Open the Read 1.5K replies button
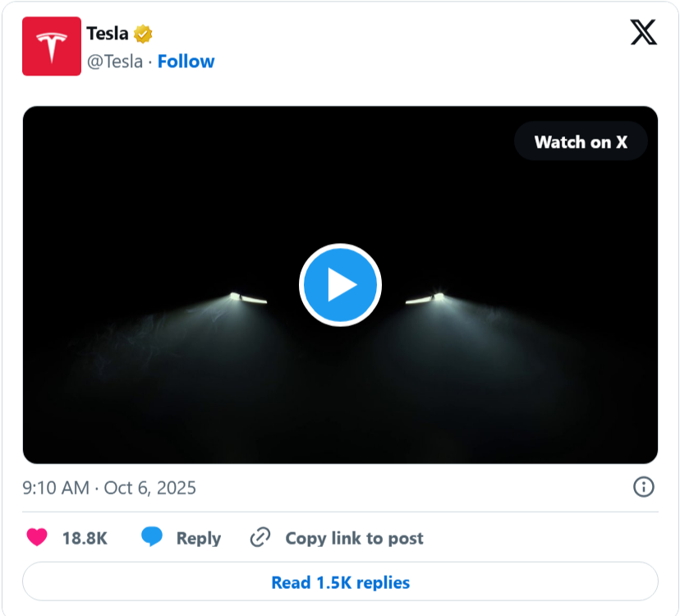The height and width of the screenshot is (616, 680). coord(340,582)
